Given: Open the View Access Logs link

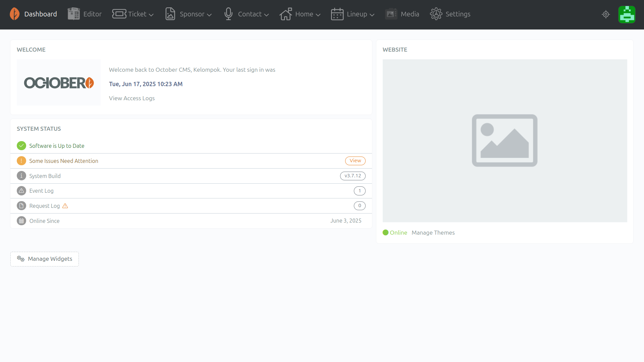Looking at the screenshot, I should (x=132, y=98).
